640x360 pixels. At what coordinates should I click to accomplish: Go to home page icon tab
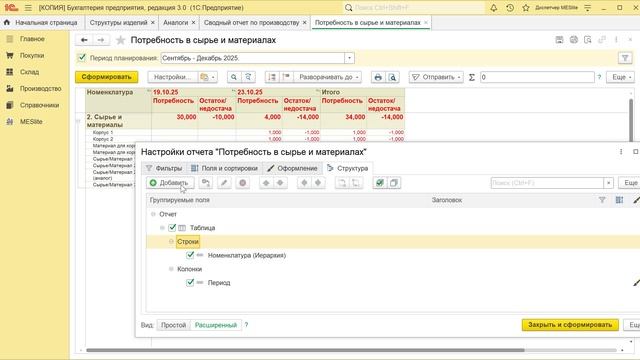7,23
